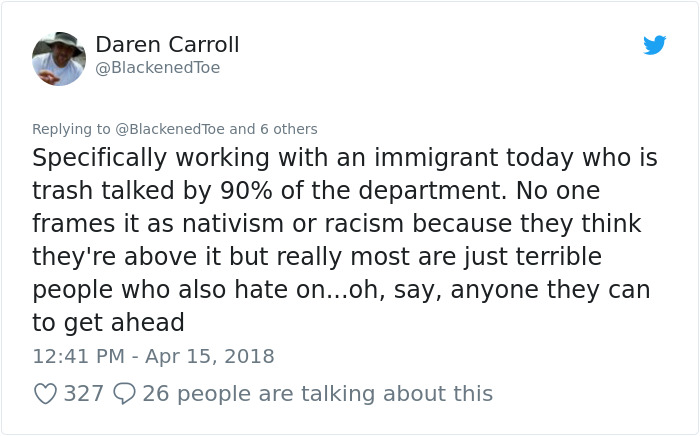Click the 327 likes count
The width and height of the screenshot is (700, 436).
click(84, 394)
